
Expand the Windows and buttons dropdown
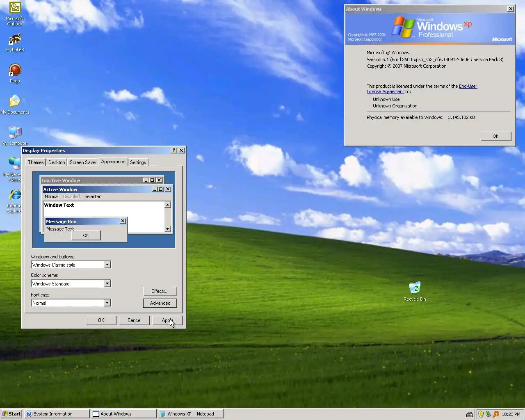(107, 265)
